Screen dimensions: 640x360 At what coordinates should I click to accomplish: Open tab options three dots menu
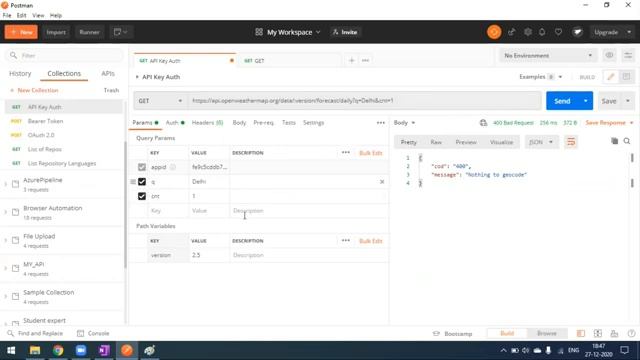[x=365, y=60]
